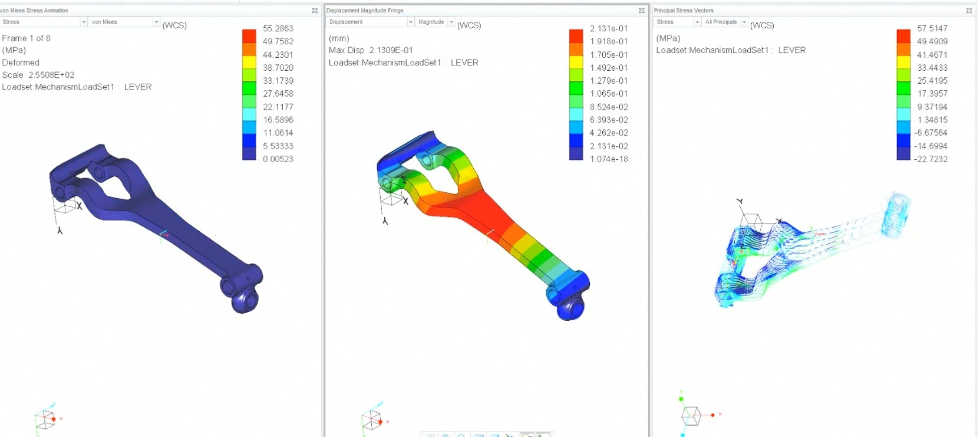Pick yellow 41.4671 legend swatch

coord(903,62)
